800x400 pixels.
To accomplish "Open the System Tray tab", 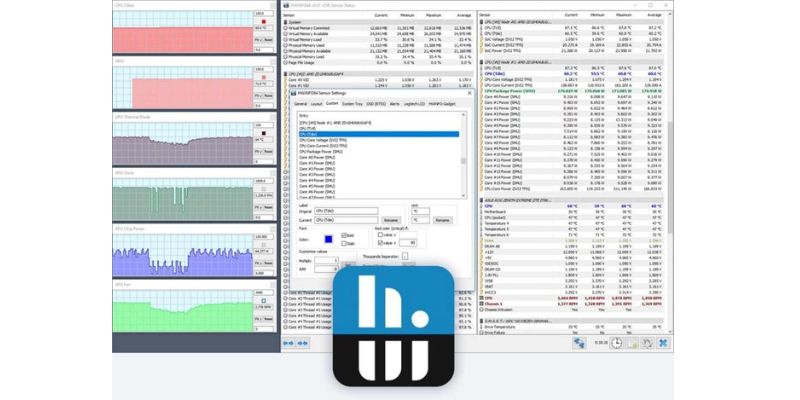I will click(352, 104).
